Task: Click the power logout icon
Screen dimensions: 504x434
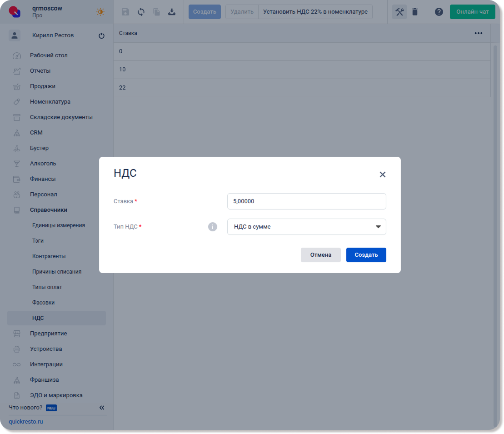Action: [101, 36]
